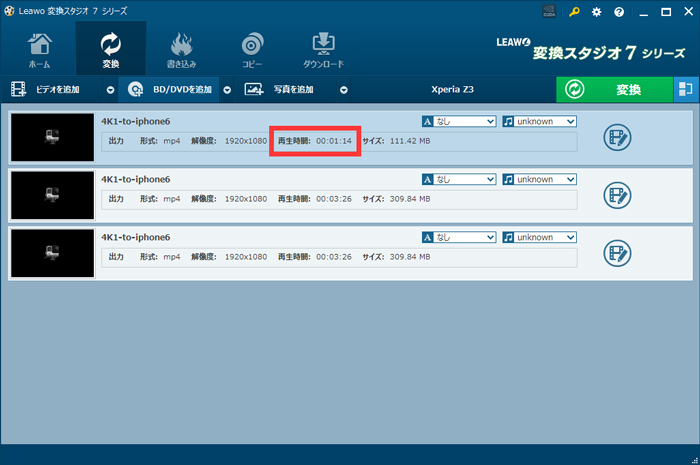Image resolution: width=700 pixels, height=465 pixels.
Task: Expand the BD/DVDを追加 dropdown arrow
Action: (227, 90)
